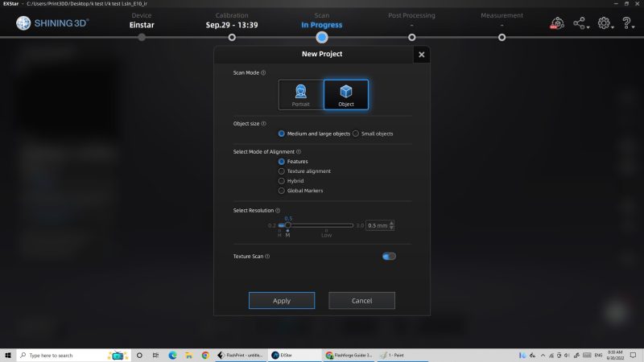This screenshot has width=644, height=362.
Task: Click the Apply button
Action: point(282,300)
